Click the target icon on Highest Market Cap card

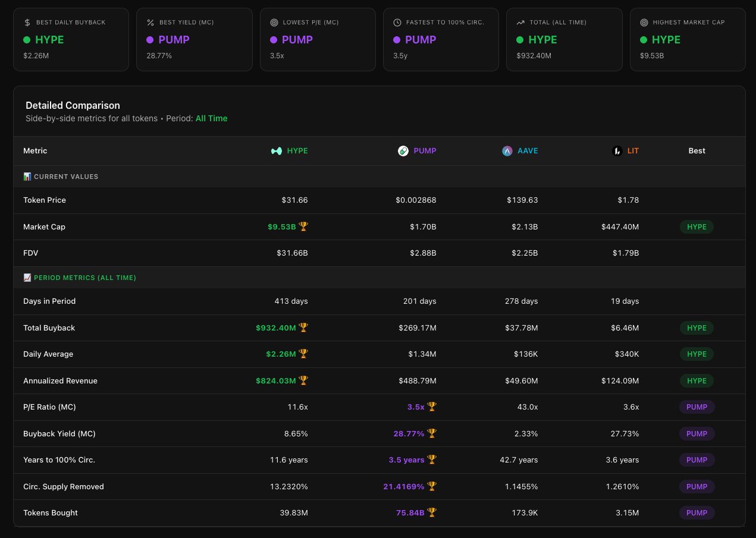pos(644,23)
